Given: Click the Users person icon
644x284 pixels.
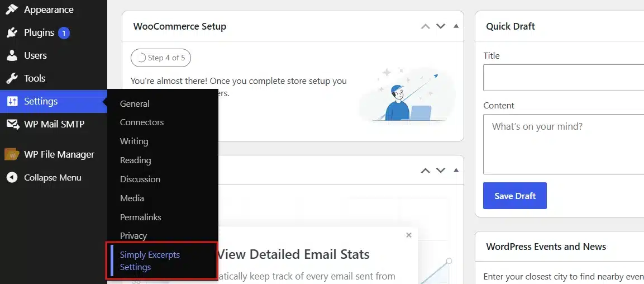Looking at the screenshot, I should pyautogui.click(x=12, y=55).
